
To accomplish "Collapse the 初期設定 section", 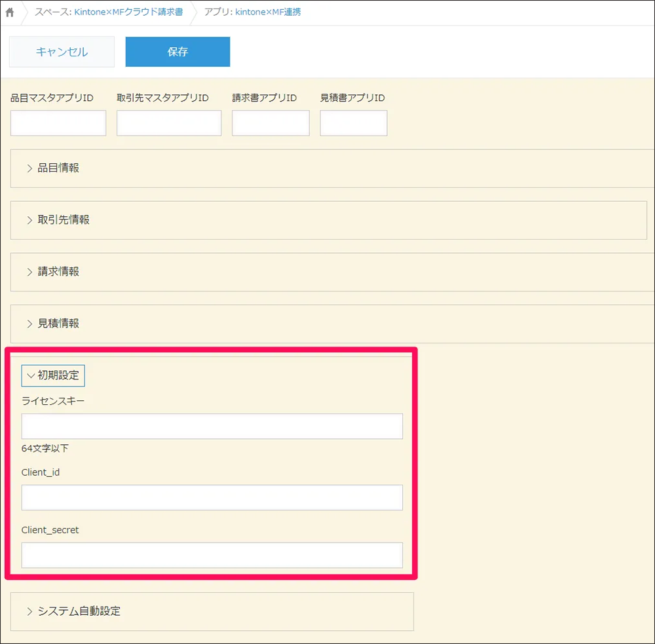I will pyautogui.click(x=53, y=375).
